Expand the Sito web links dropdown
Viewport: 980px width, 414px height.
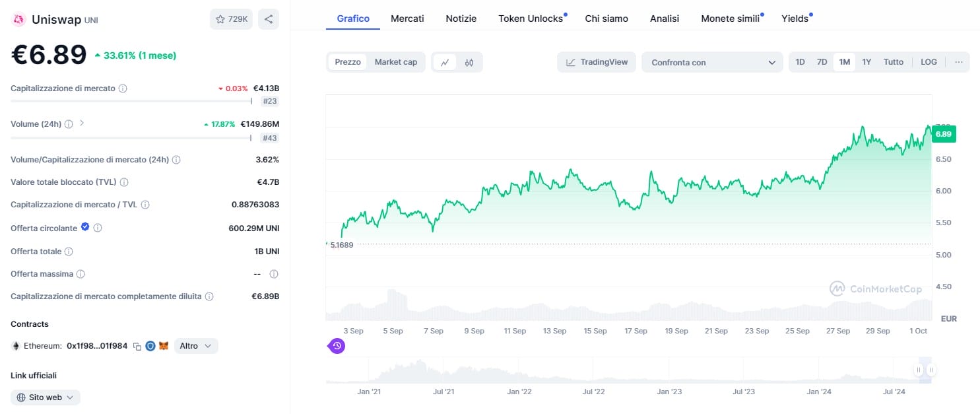46,397
